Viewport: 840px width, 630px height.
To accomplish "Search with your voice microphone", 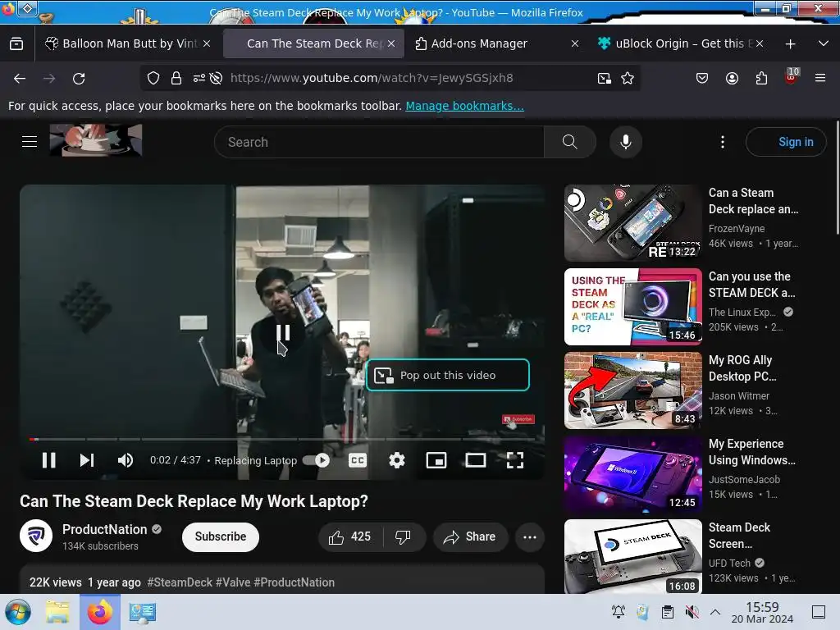I will [626, 142].
